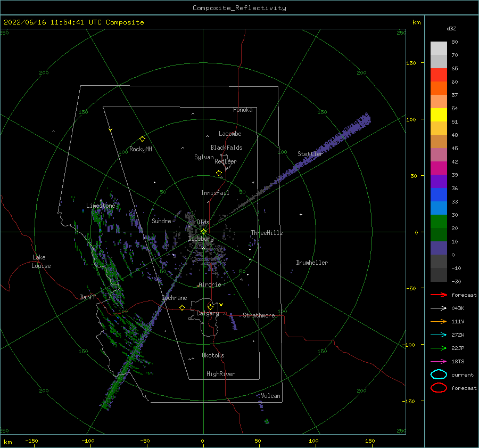The image size is (479, 448).
Task: Click the red 60-65 dBZ color swatch
Action: 439,75
